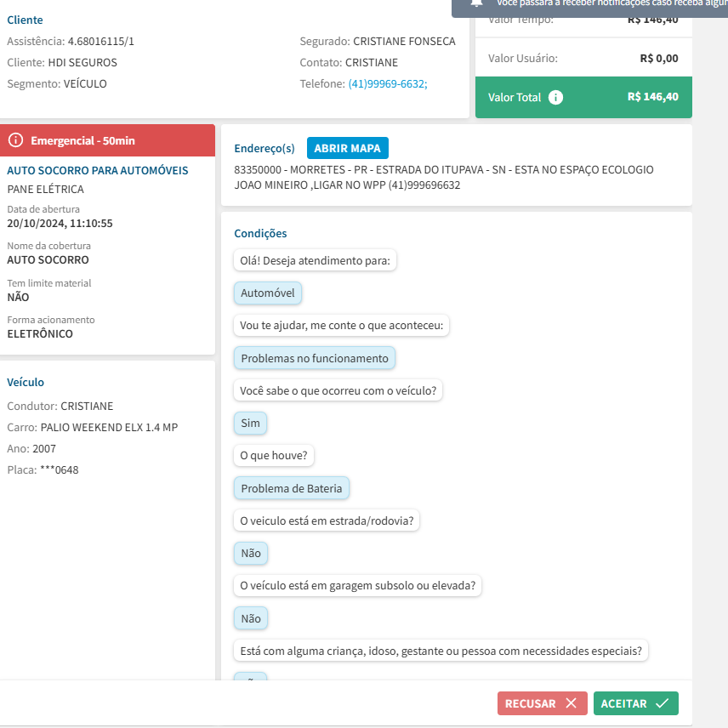Viewport: 728px width, 728px height.
Task: Accept the request via the ACEITAR label
Action: 623,703
